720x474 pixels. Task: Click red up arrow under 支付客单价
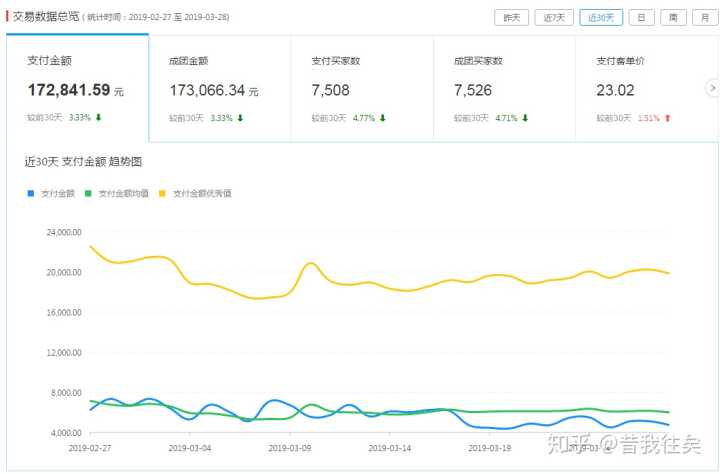(x=667, y=118)
